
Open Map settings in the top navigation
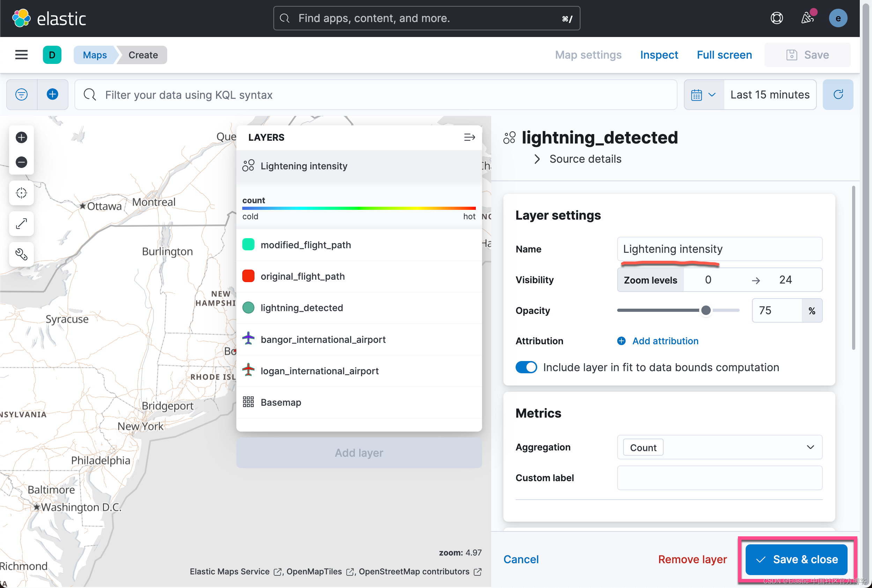(588, 55)
